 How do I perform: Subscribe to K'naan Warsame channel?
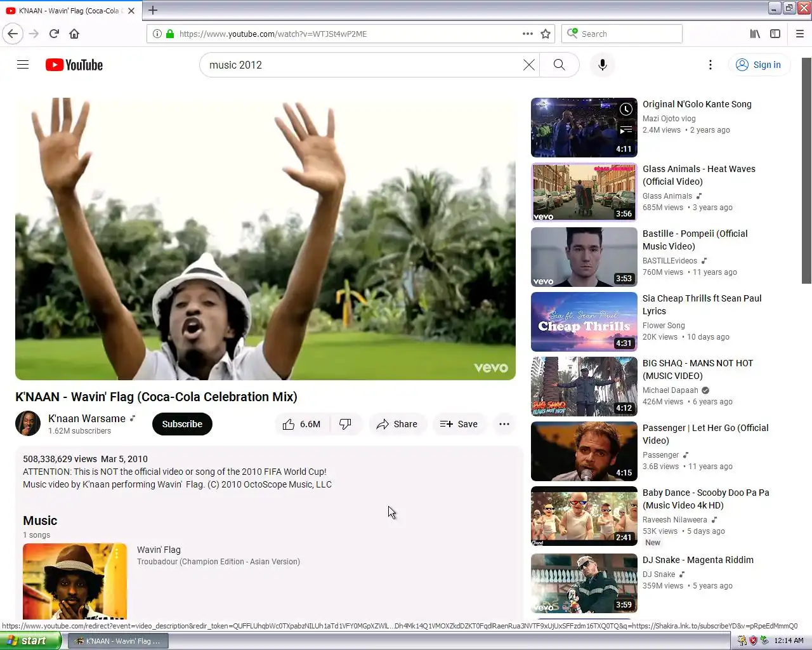(182, 424)
